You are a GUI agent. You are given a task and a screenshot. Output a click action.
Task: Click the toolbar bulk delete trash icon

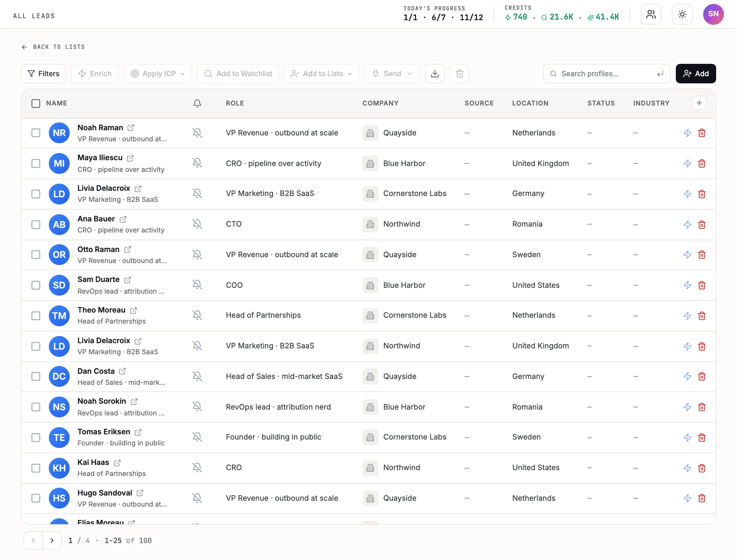click(459, 74)
